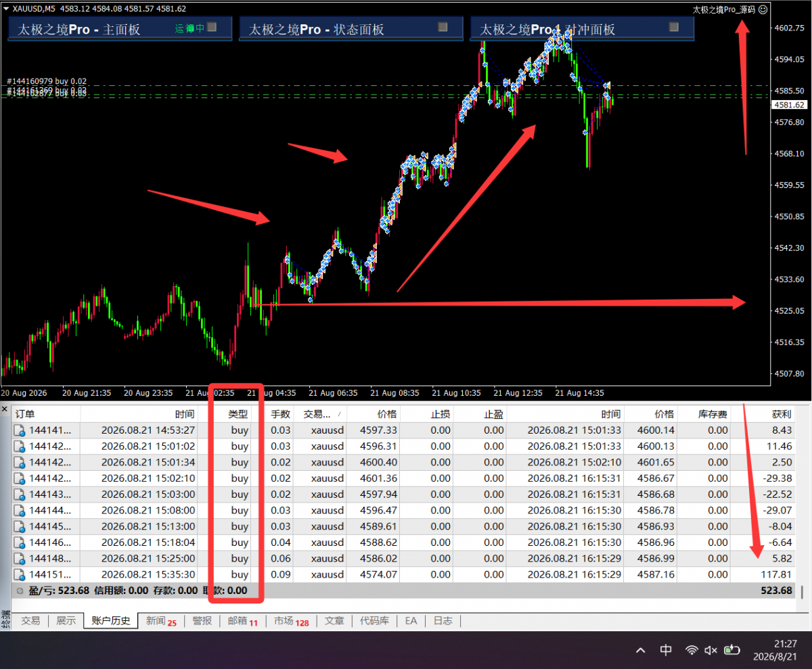812x669 pixels.
Task: Click the muted volume tray icon
Action: point(710,650)
